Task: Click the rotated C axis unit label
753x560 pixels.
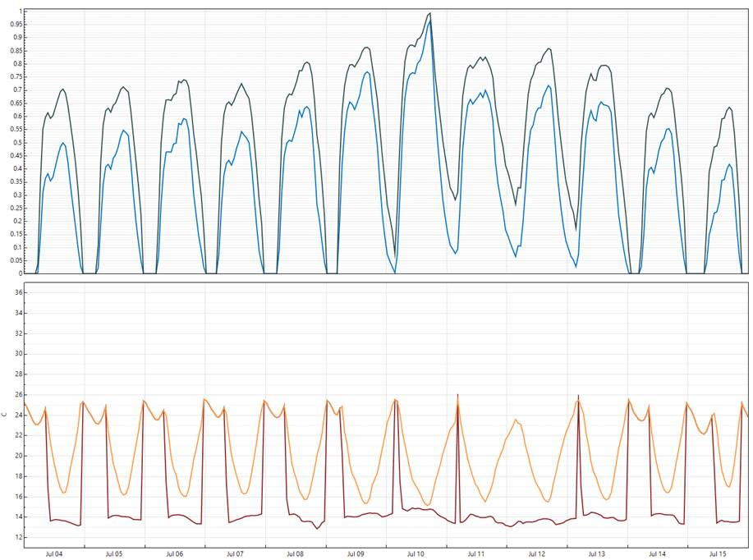Action: [4, 415]
